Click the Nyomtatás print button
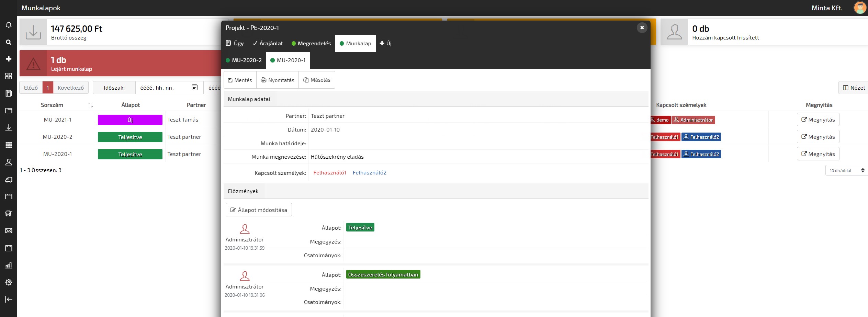This screenshot has width=868, height=317. pos(278,80)
